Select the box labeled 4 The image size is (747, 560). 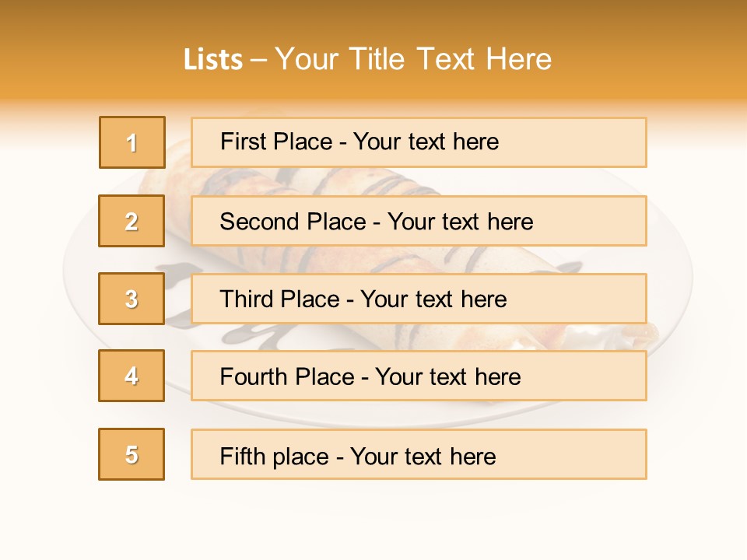tap(132, 376)
